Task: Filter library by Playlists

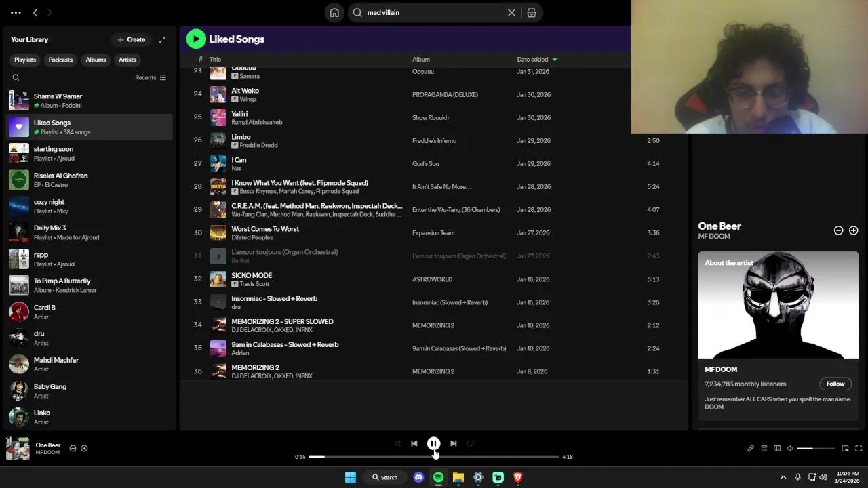Action: pyautogui.click(x=25, y=60)
